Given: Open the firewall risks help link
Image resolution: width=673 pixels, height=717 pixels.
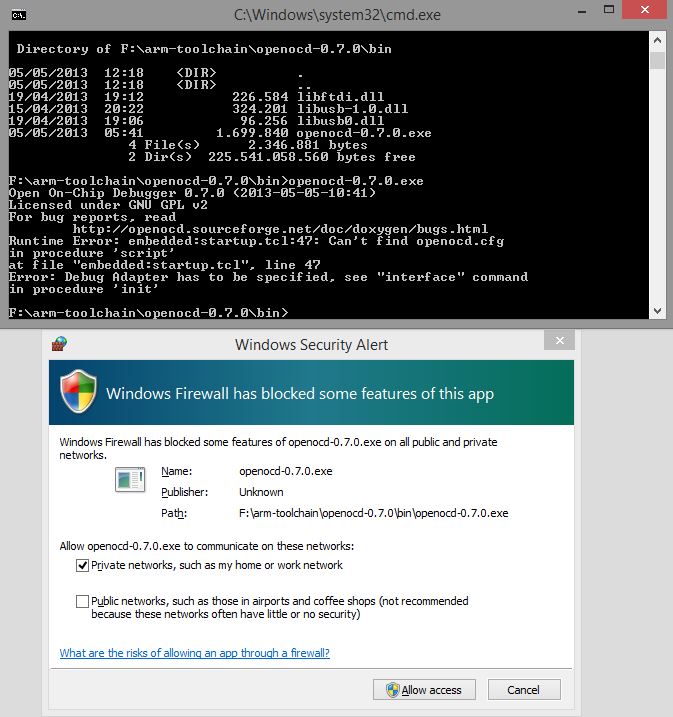Looking at the screenshot, I should 194,653.
